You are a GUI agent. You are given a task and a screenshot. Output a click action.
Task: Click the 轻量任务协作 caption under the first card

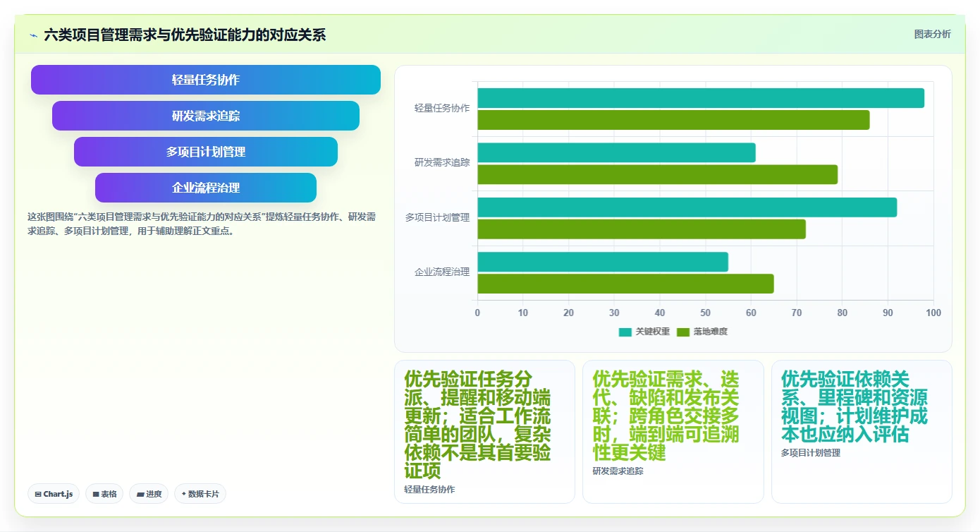pyautogui.click(x=429, y=490)
